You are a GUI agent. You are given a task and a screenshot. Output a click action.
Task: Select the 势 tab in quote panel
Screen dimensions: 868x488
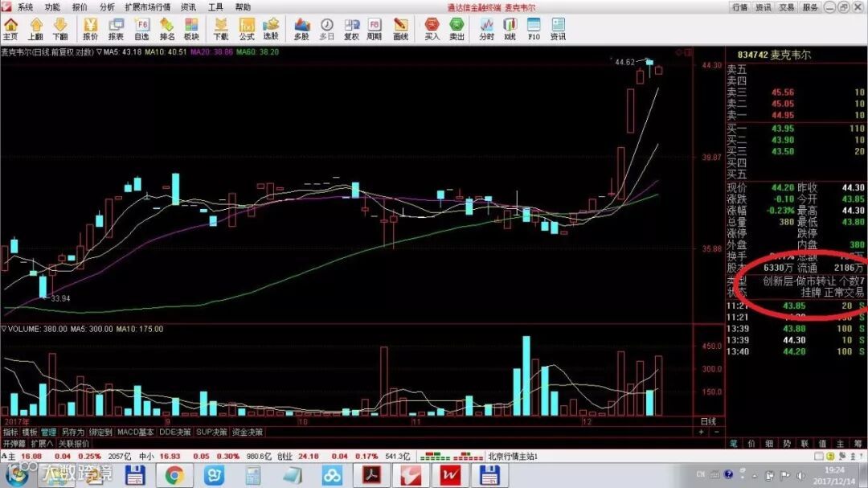[x=787, y=444]
